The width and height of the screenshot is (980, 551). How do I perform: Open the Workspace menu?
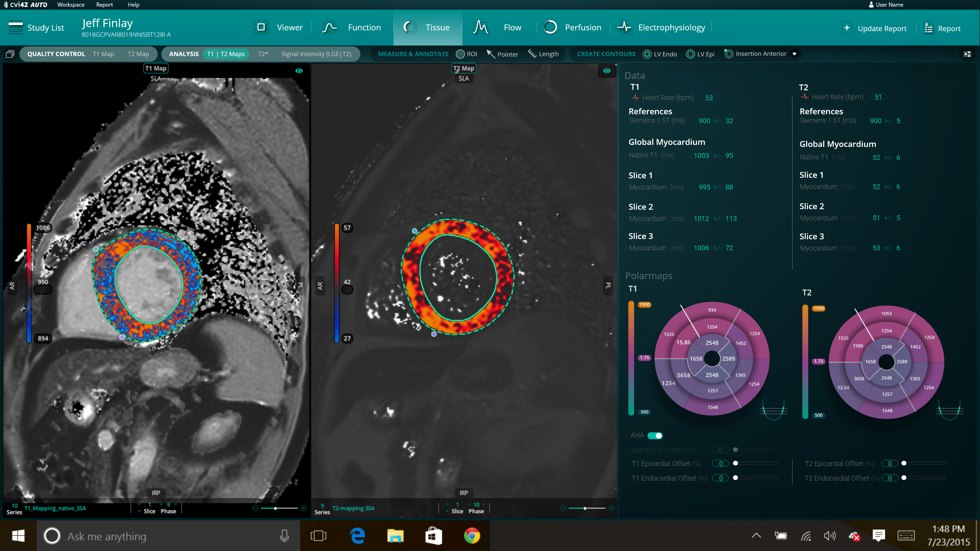(x=71, y=5)
